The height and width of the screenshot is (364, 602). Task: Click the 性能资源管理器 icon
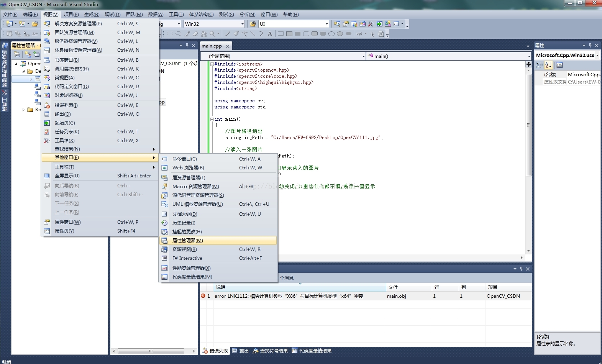coord(164,268)
